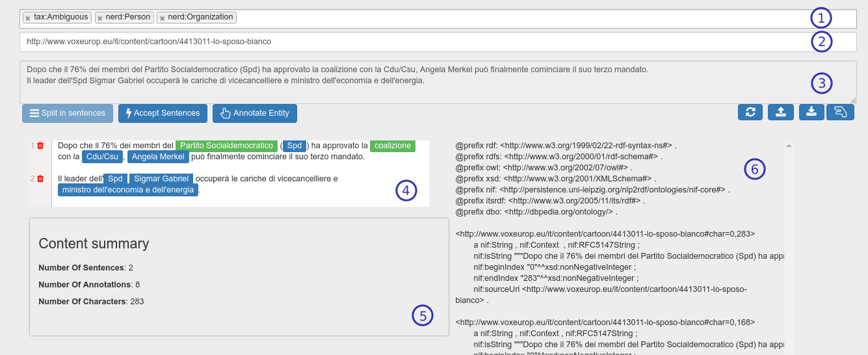The height and width of the screenshot is (355, 868).
Task: Click the Annotate Entity button
Action: pos(255,113)
